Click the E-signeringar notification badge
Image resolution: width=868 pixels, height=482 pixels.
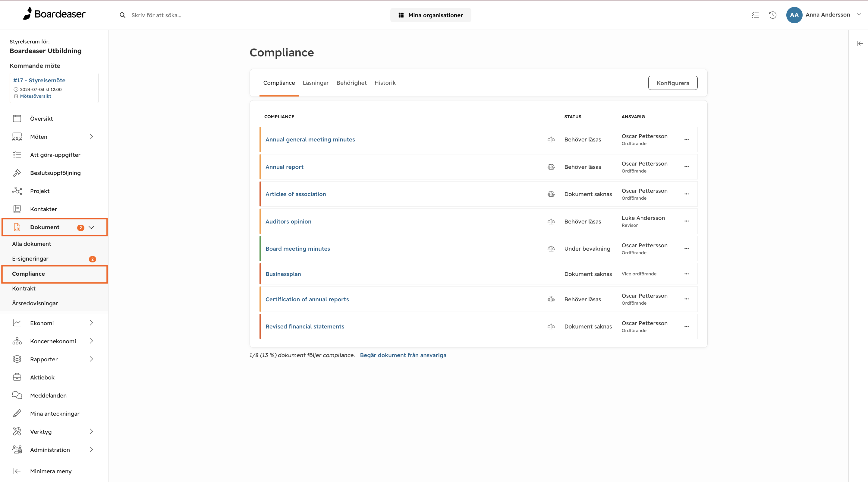tap(92, 259)
